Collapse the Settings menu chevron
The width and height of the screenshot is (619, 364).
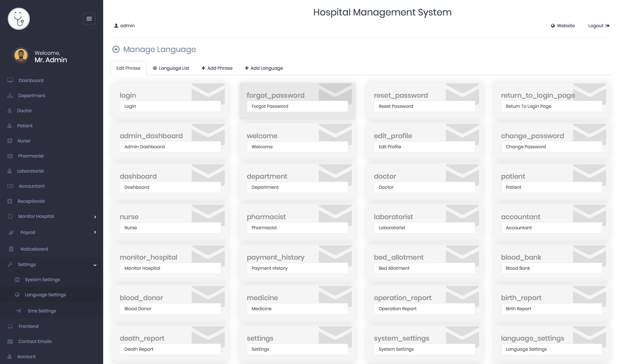pos(95,265)
